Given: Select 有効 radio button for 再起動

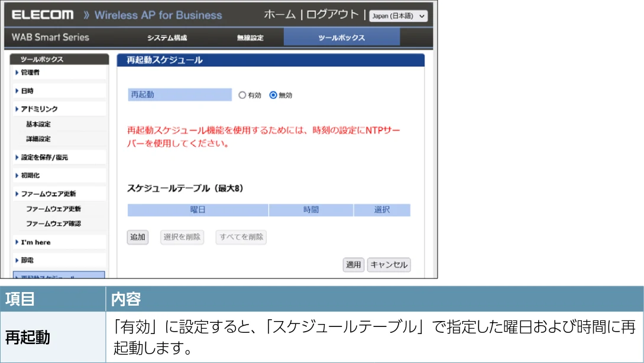Looking at the screenshot, I should (x=242, y=95).
